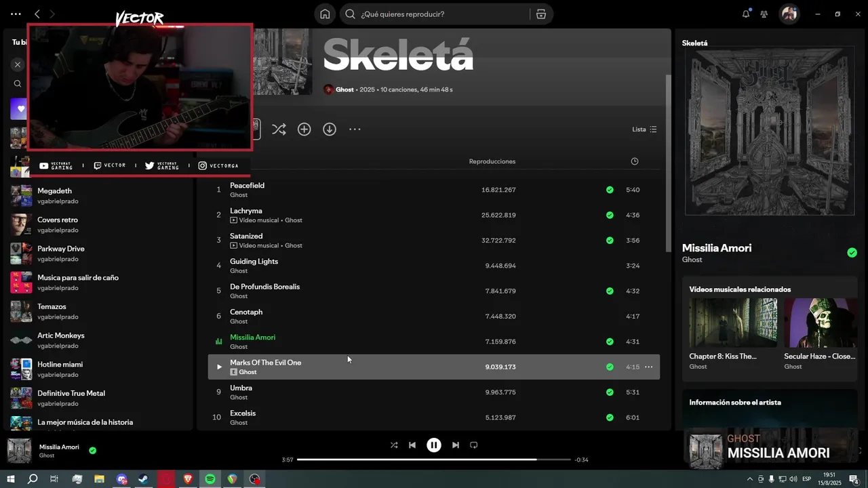The width and height of the screenshot is (868, 488).
Task: Clear library filter with the X button
Action: pos(18,64)
